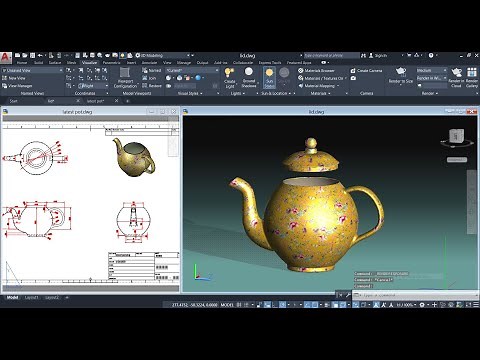Select the Manage ribbon tab
Image resolution: width=480 pixels, height=360 pixels.
click(184, 63)
